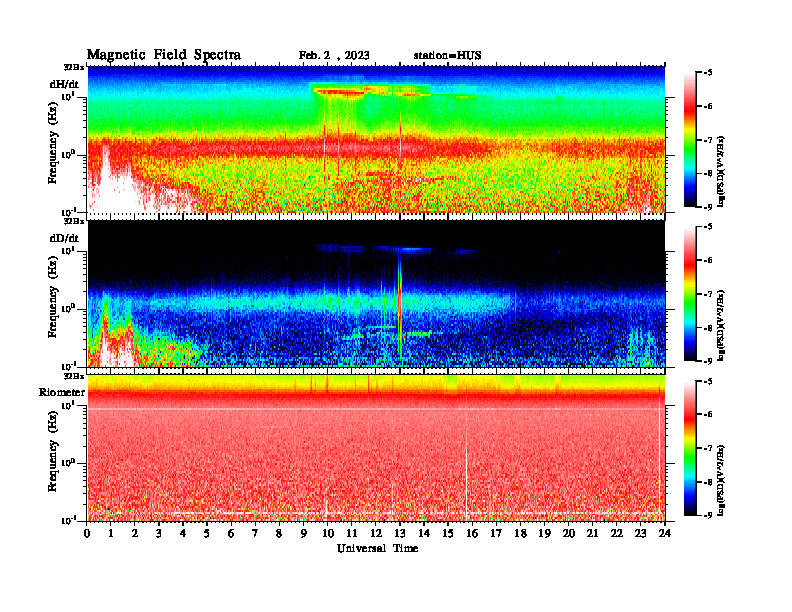This screenshot has width=792, height=612.
Task: Click the "Magnetic Field Spectra" title
Action: [x=164, y=55]
